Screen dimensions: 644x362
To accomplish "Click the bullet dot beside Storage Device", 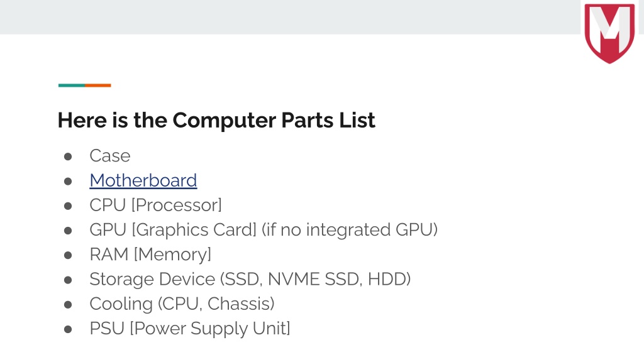I will point(68,280).
